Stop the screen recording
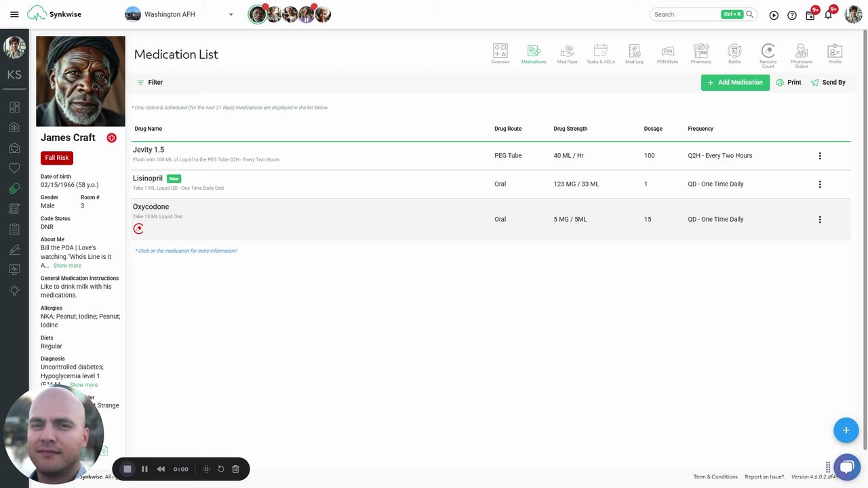868x488 pixels. click(127, 469)
